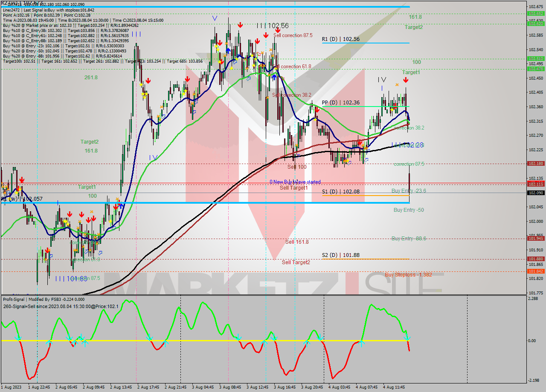Screen dimensions: 546x392
Task: Click the '0 New Buy Wave started' text
Action: tap(295, 182)
